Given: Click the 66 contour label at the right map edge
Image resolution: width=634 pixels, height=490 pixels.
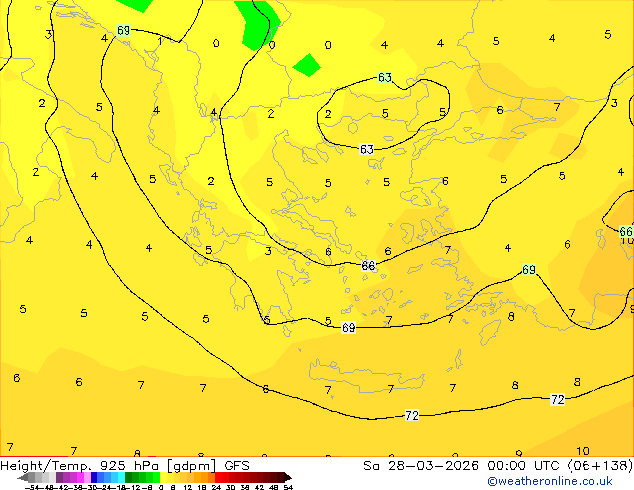Looking at the screenshot, I should click(626, 232).
